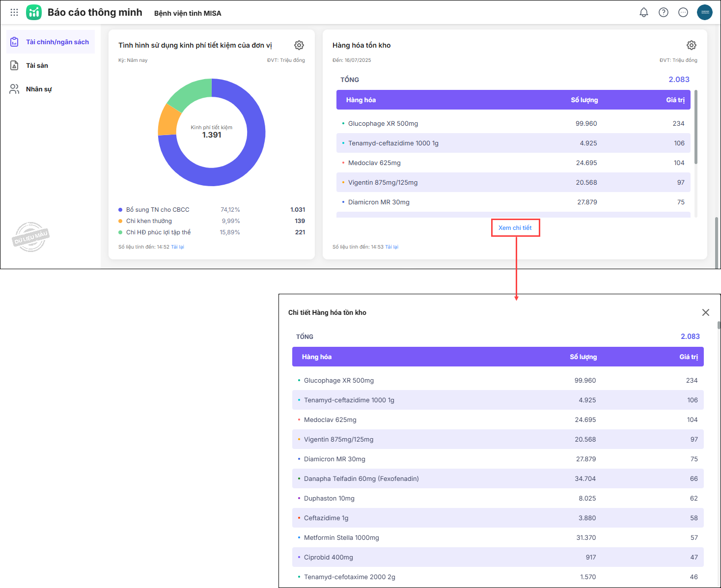
Task: Open the notifications bell
Action: point(643,12)
